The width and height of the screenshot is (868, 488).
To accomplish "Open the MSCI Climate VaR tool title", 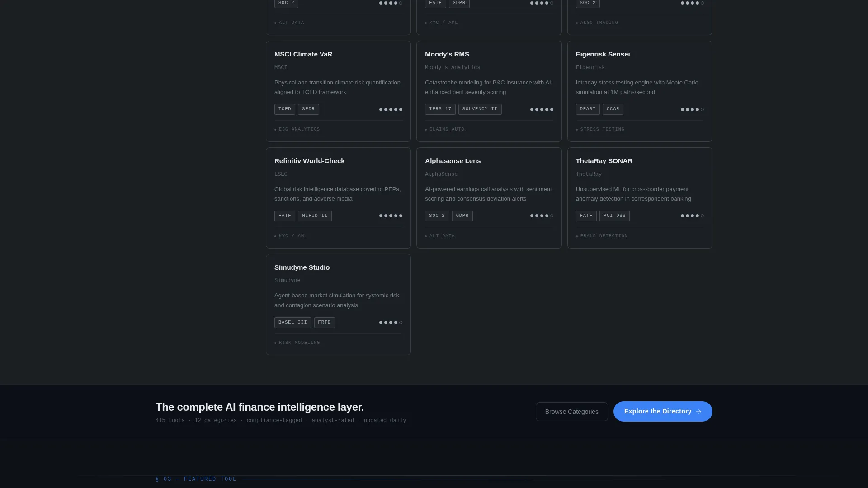I will tap(303, 54).
